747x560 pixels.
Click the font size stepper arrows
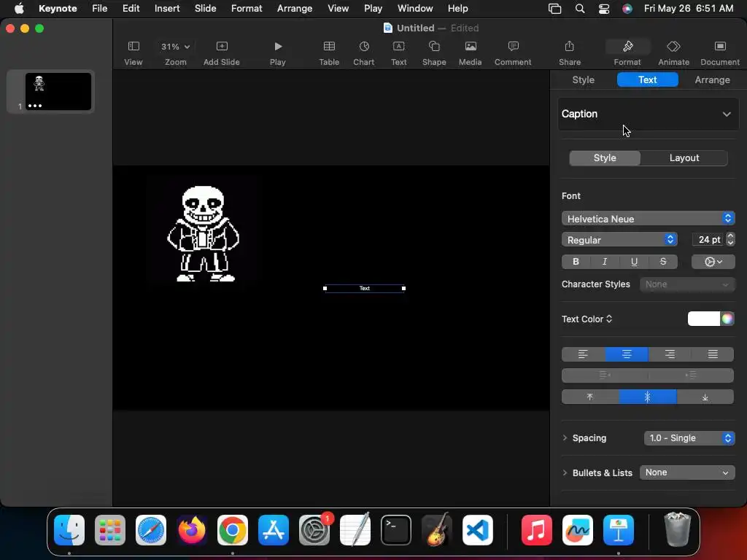(730, 239)
